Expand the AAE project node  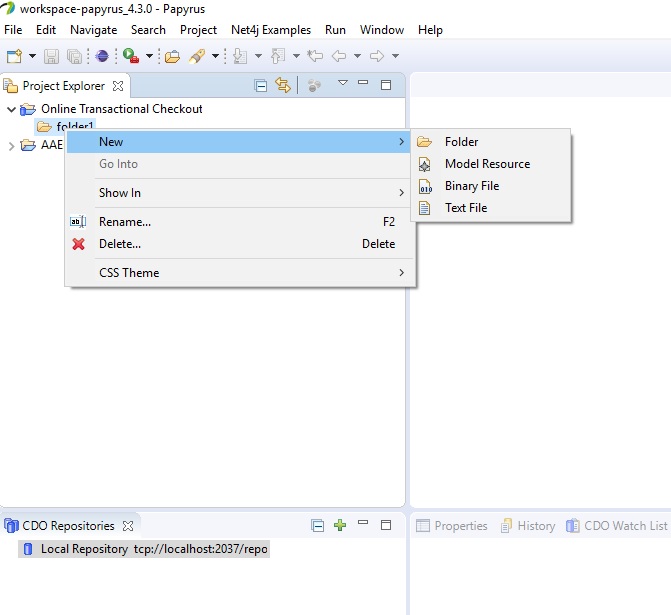click(x=12, y=146)
